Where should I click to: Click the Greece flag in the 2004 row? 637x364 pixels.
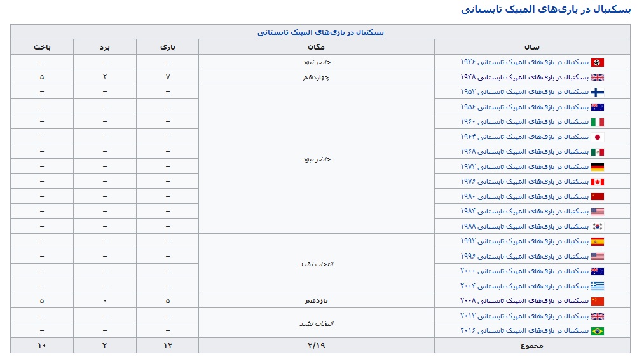point(597,286)
